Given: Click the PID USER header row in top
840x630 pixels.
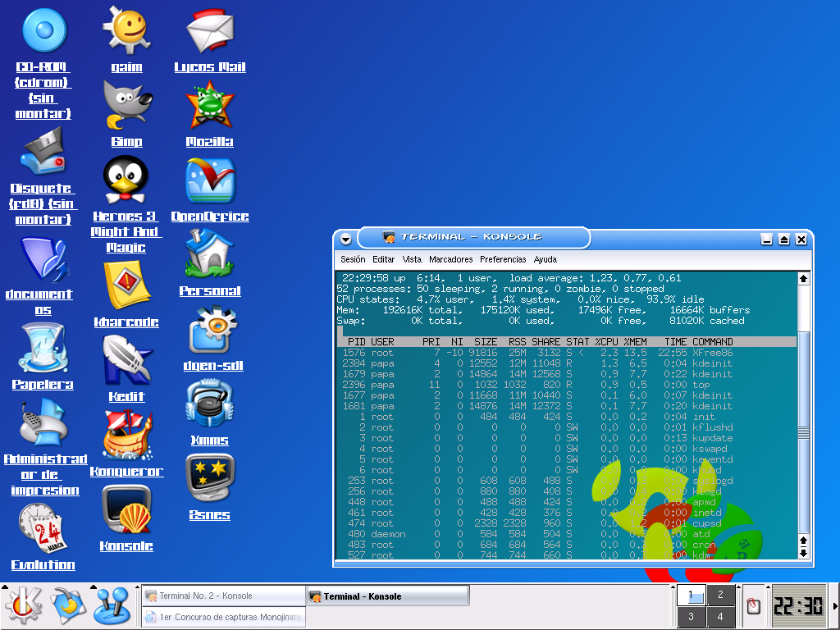Looking at the screenshot, I should [568, 342].
